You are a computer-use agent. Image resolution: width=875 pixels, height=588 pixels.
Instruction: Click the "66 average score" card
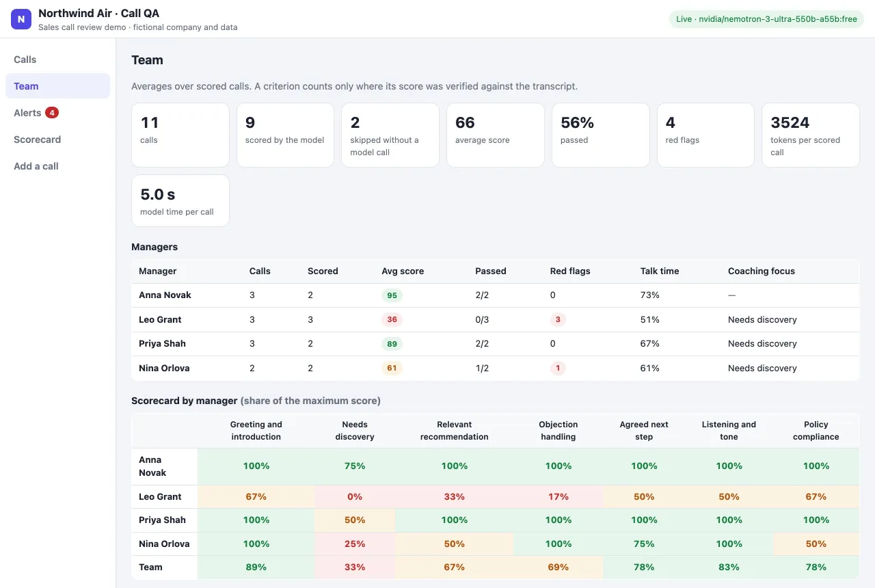point(496,135)
